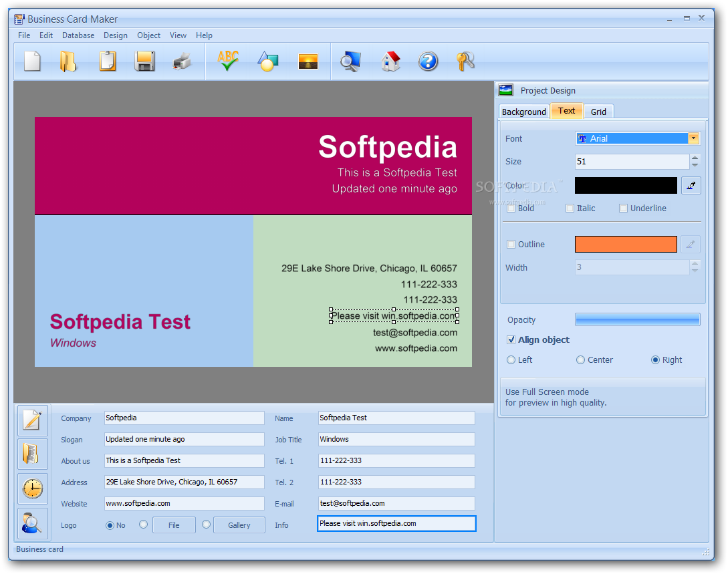728x574 pixels.
Task: Click the folder binder sidebar icon
Action: coord(33,454)
